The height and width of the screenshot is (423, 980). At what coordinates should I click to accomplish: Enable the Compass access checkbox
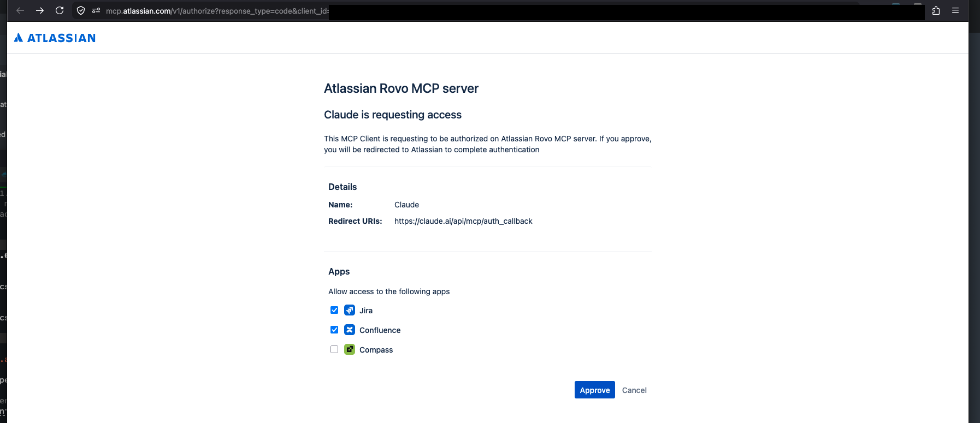[x=334, y=349]
